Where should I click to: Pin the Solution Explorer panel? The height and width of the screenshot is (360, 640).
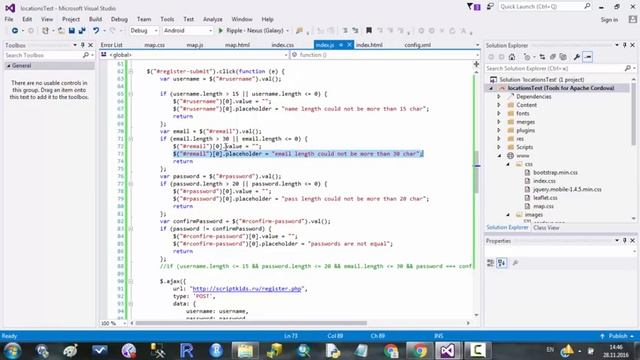624,45
